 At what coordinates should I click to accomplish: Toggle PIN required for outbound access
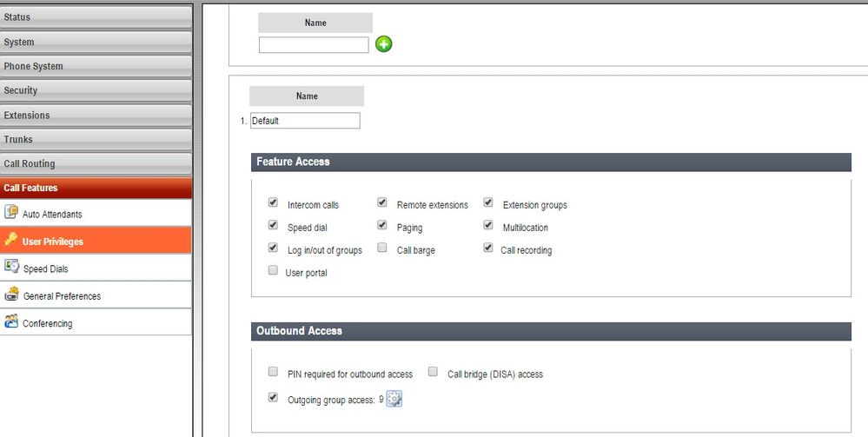click(x=273, y=373)
